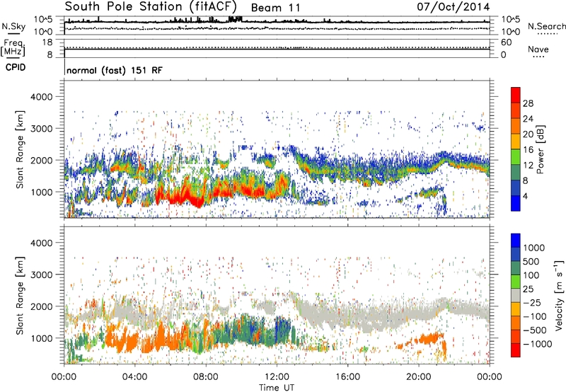This screenshot has width=566, height=392.
Task: Click the '20' value on Power scale
Action: coord(528,134)
